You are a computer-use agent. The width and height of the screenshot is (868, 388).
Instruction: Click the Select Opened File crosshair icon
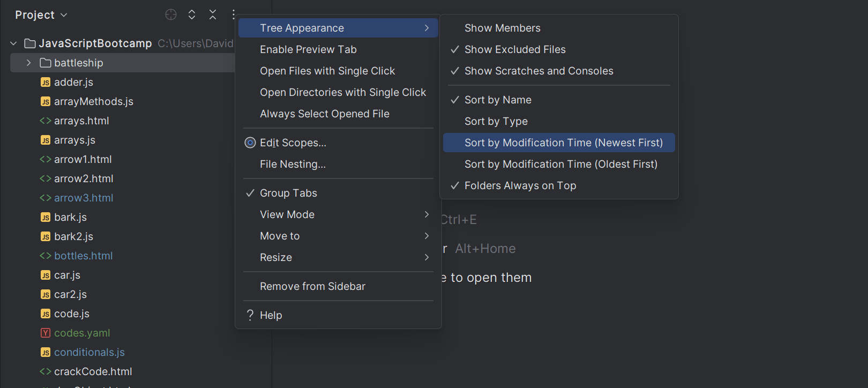(x=171, y=14)
